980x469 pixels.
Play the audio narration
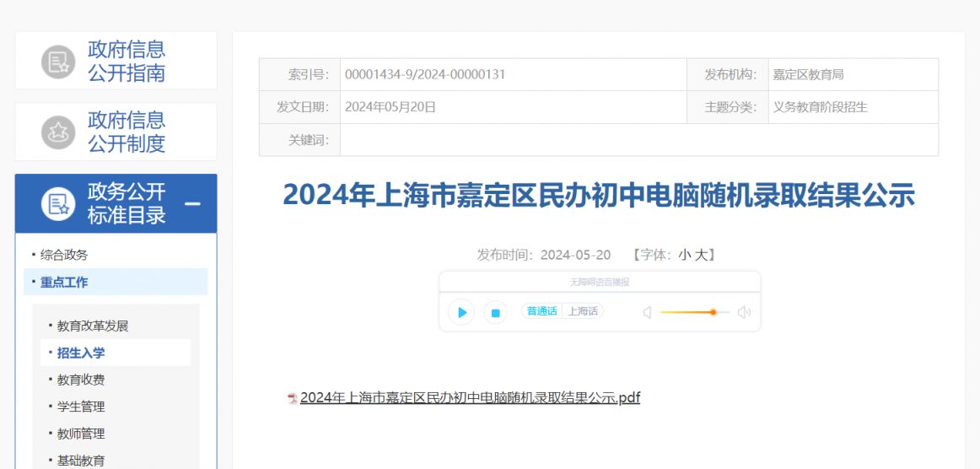(x=461, y=312)
